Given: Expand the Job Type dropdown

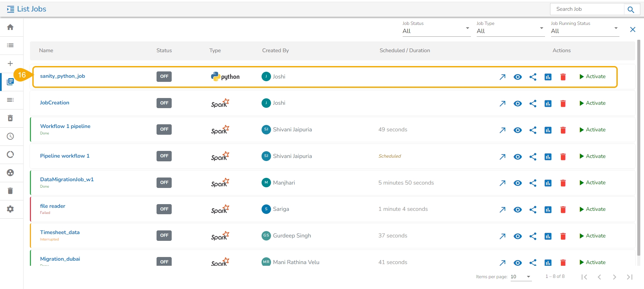Looking at the screenshot, I should click(x=510, y=31).
